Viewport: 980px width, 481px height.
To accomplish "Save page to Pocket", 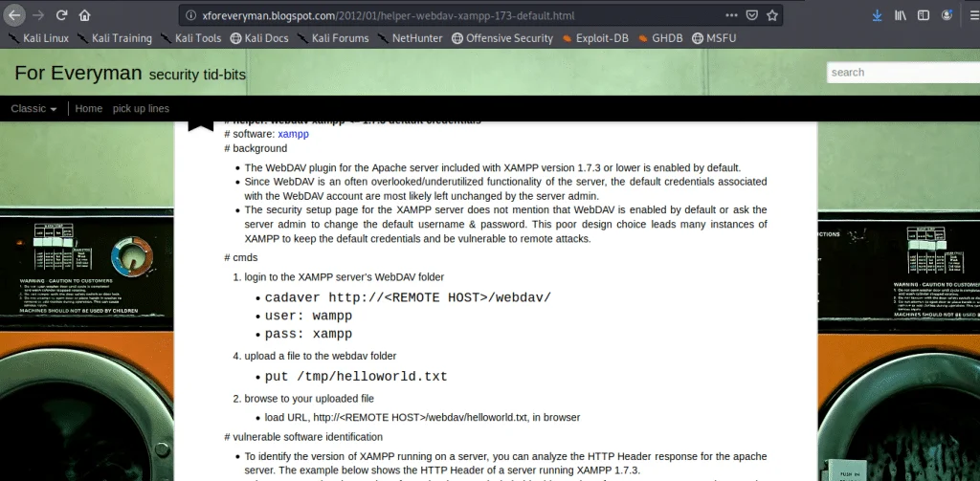I will (x=752, y=15).
